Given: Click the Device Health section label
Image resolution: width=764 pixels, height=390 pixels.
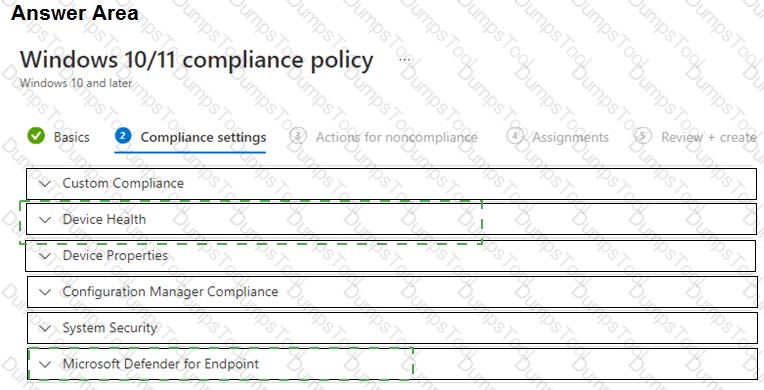Looking at the screenshot, I should pyautogui.click(x=104, y=219).
